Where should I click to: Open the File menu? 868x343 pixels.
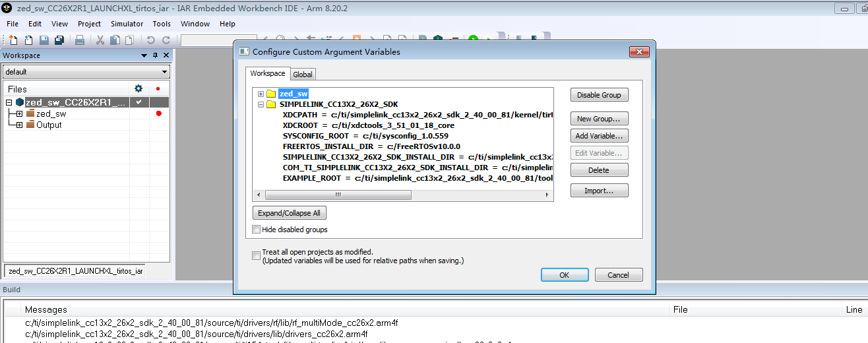pyautogui.click(x=13, y=24)
